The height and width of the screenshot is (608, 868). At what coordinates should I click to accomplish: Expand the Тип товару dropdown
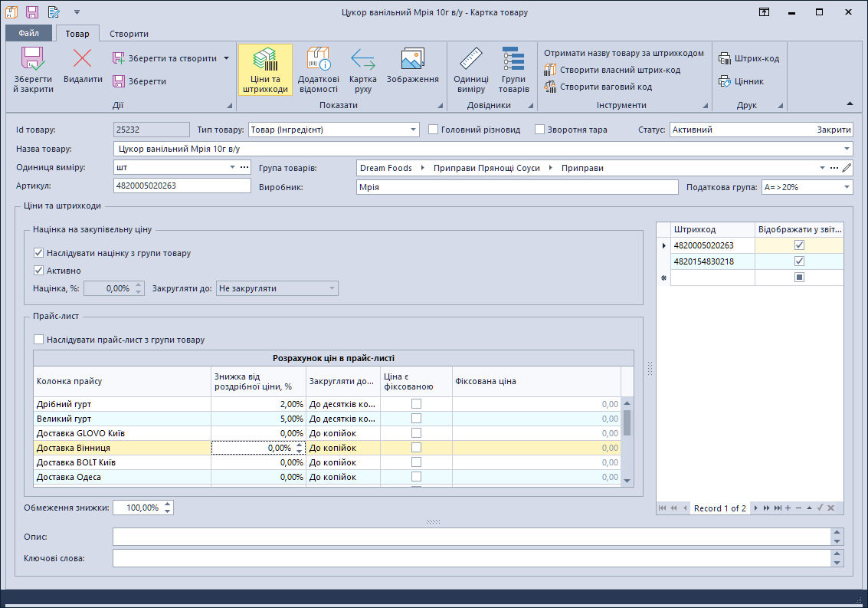pyautogui.click(x=414, y=130)
